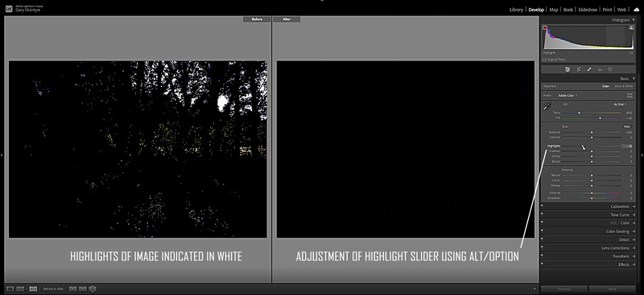Screen dimensions: 644x295
Task: Click the Tint slider handle
Action: (x=600, y=118)
